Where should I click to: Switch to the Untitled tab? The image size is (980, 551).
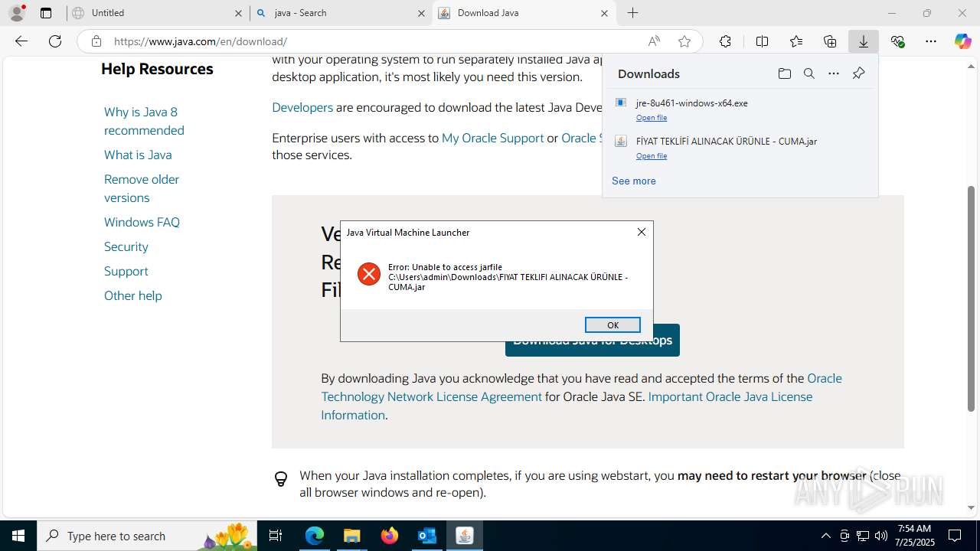pyautogui.click(x=157, y=13)
